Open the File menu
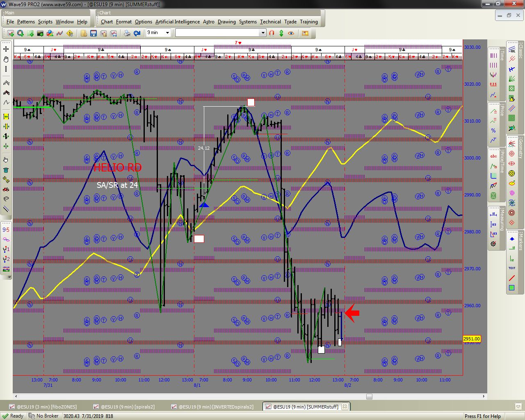Screen dimensions: 525x420 (10, 22)
